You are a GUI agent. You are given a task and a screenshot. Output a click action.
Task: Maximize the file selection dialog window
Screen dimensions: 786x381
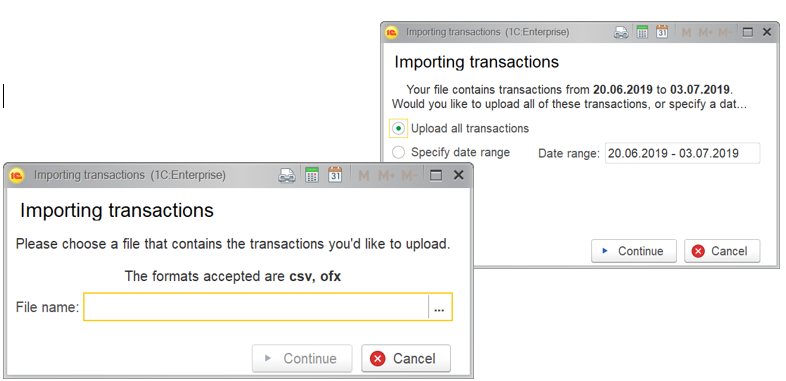coord(436,175)
